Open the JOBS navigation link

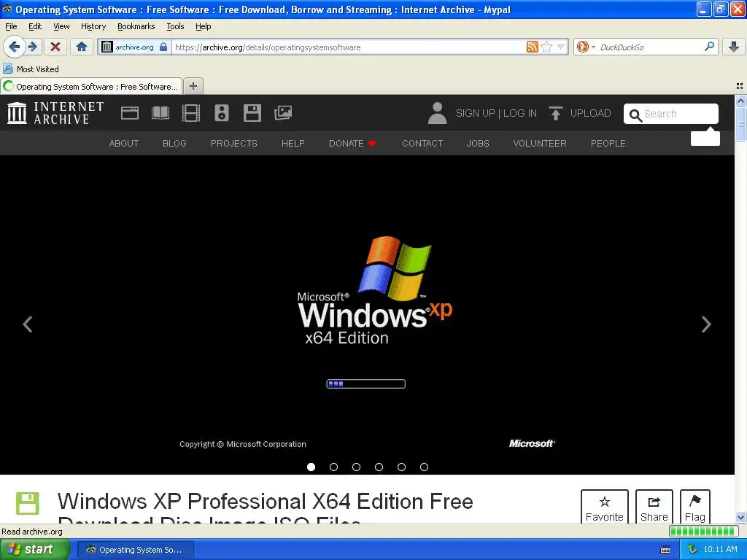(478, 144)
